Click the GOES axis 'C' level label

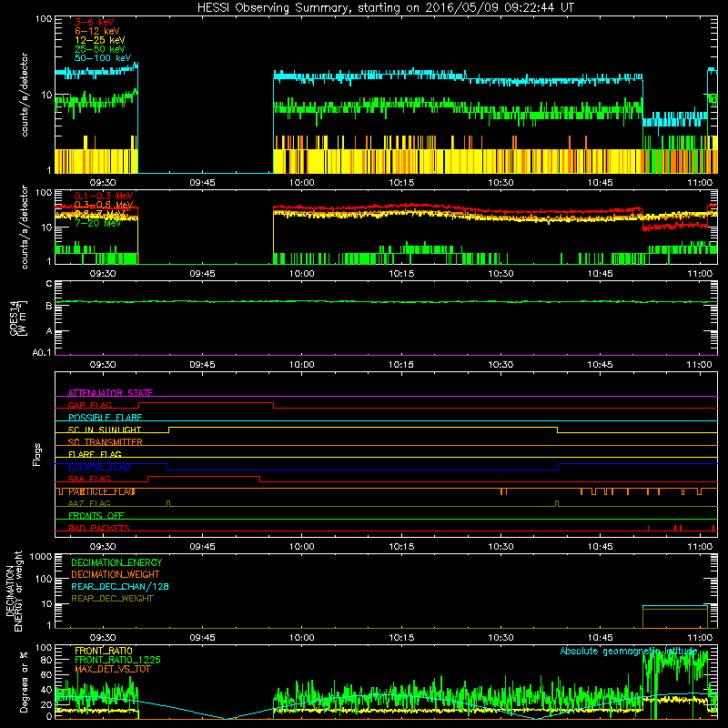point(49,284)
